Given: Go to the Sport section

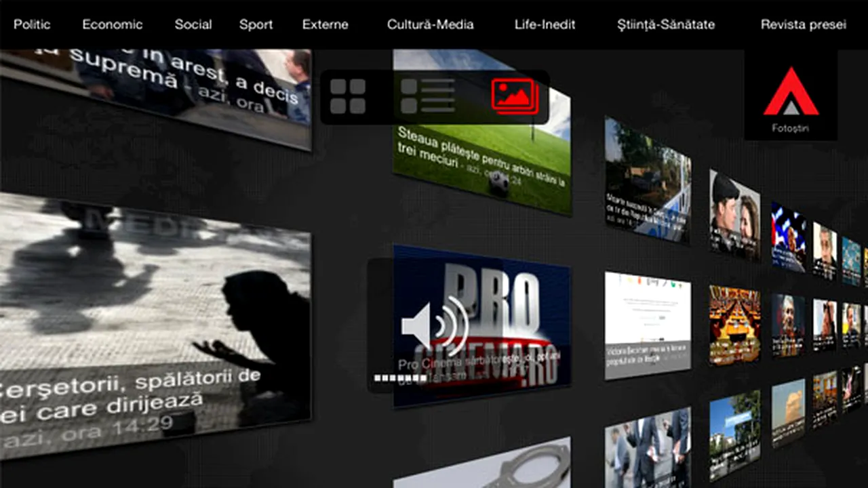Looking at the screenshot, I should point(256,24).
